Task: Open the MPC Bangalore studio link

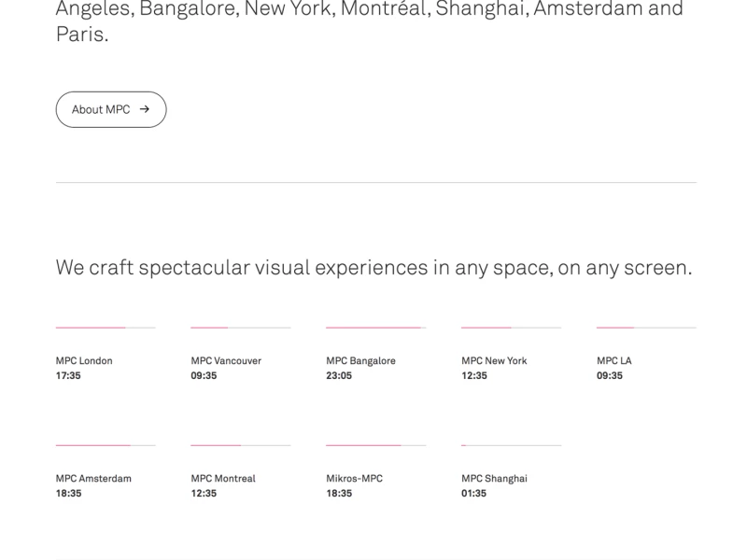Action: pos(360,361)
